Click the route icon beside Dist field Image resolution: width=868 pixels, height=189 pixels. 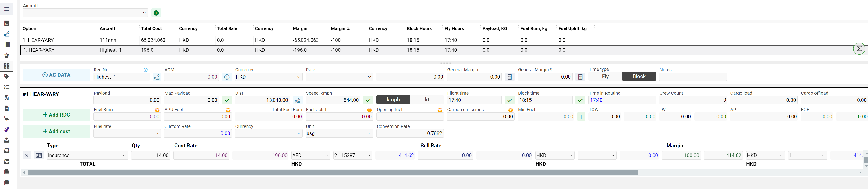[x=298, y=100]
